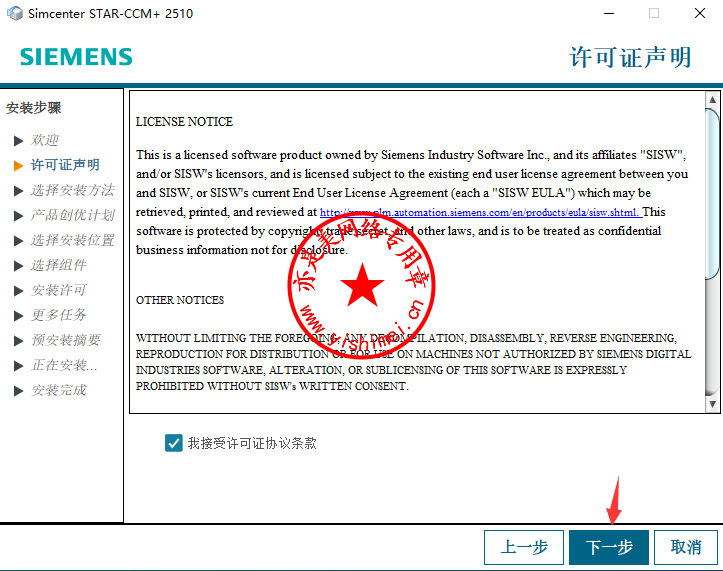Click the SIEMENS logo in header
Viewport: 723px width, 571px height.
(76, 57)
